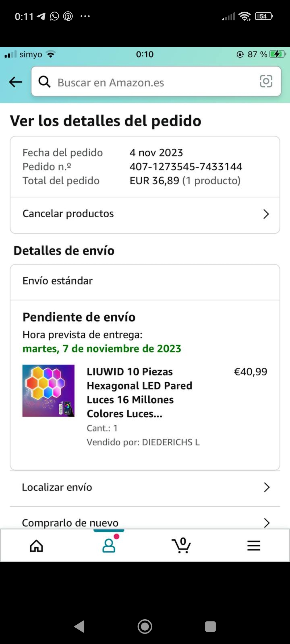Tap the hexagonal LED lights product thumbnail

48,391
